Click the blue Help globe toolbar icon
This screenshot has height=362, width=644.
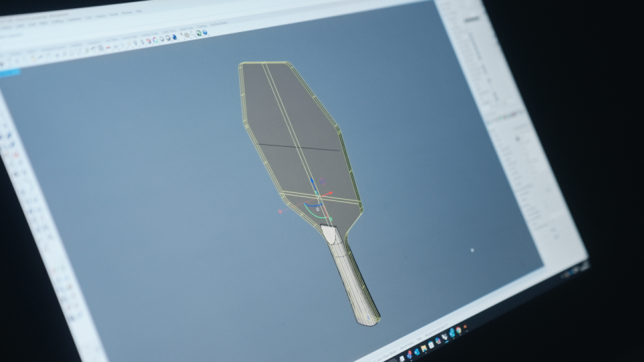(x=205, y=32)
